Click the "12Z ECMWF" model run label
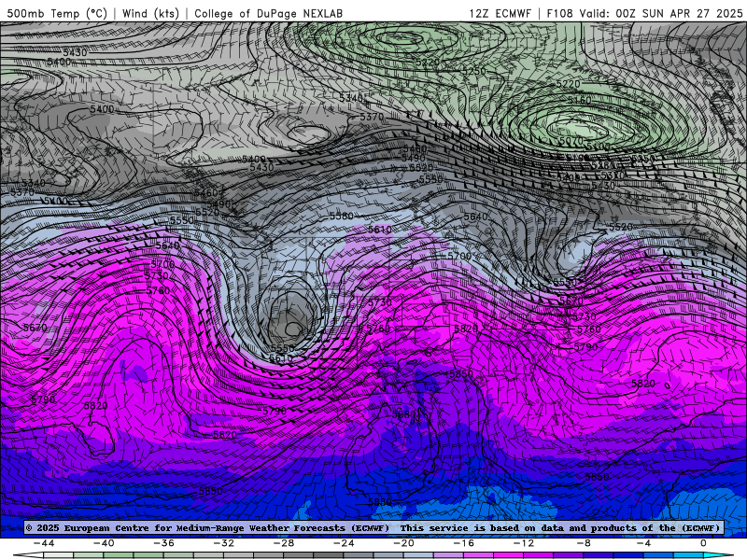The width and height of the screenshot is (747, 560). point(500,13)
